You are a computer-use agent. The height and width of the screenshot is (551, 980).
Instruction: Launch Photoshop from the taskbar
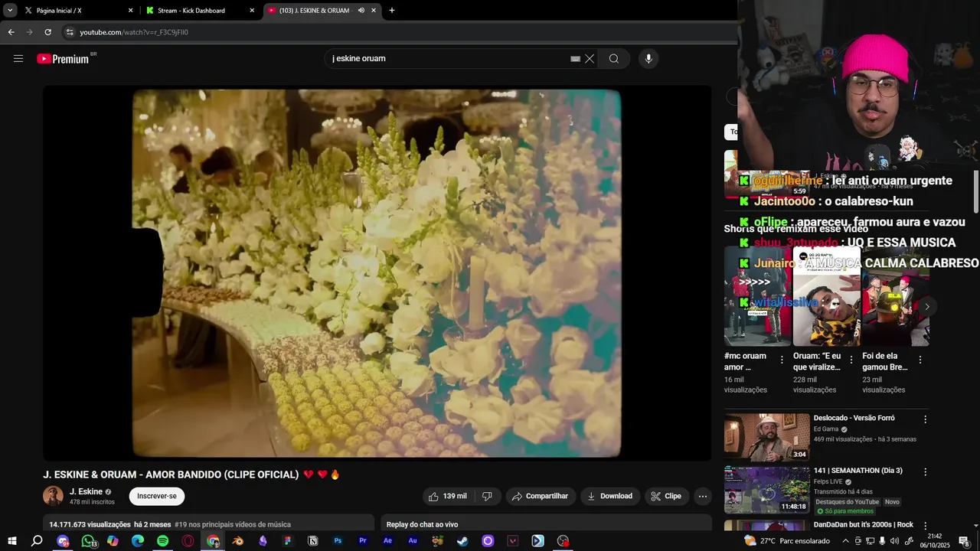pyautogui.click(x=338, y=541)
